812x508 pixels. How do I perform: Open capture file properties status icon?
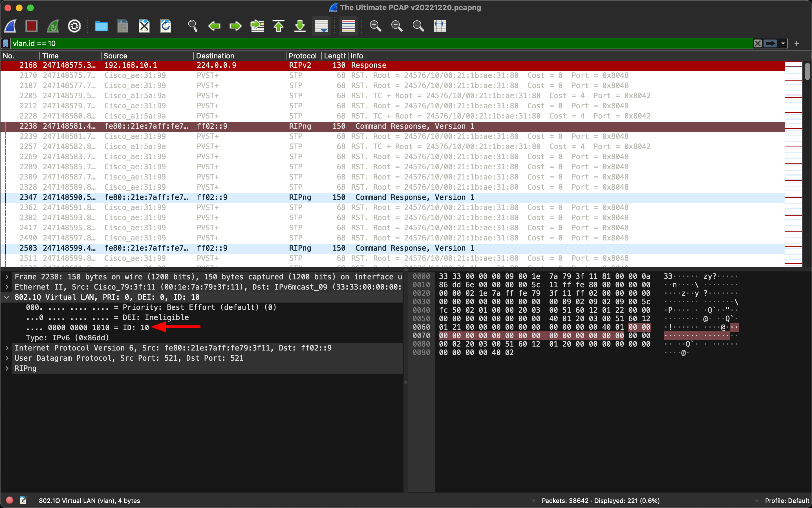pyautogui.click(x=23, y=500)
